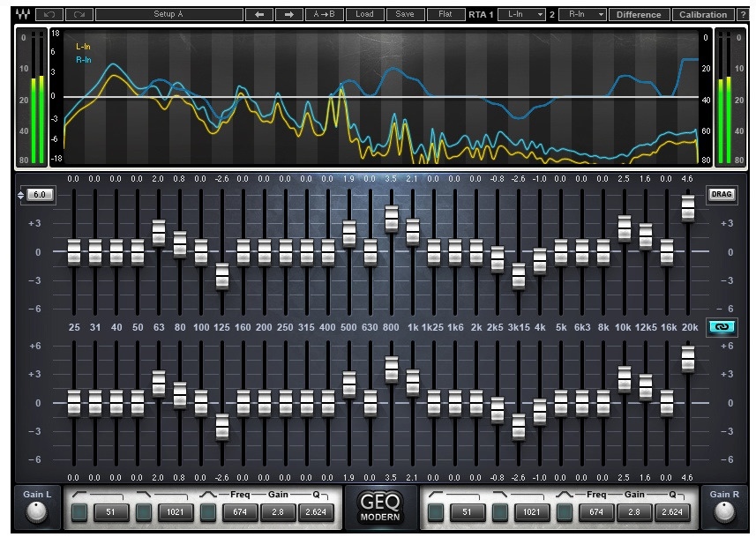Viewport: 756px width, 537px height.
Task: Enable the left channel high-pass filter
Action: 79,511
